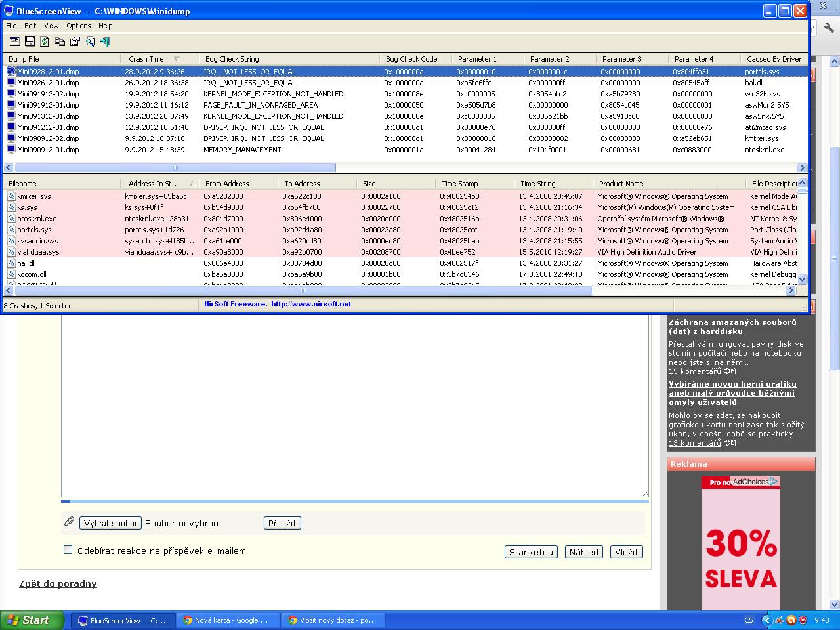Open the View menu
This screenshot has width=840, height=630.
pos(51,26)
